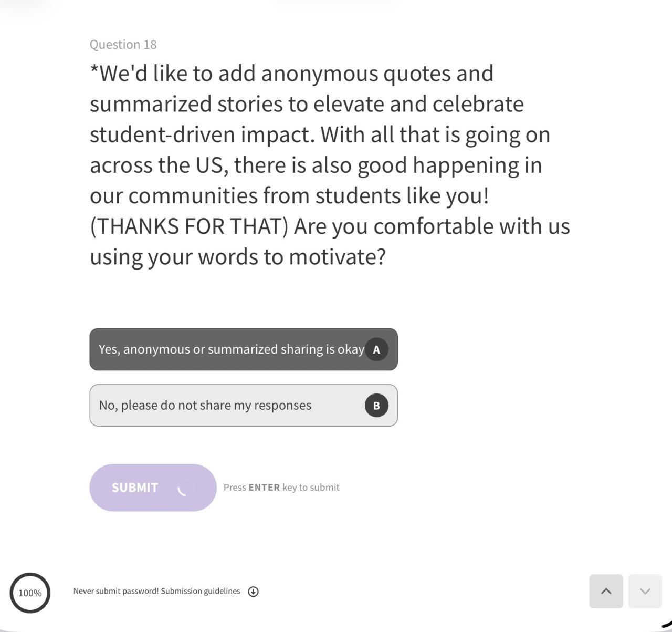Click the B key badge icon
This screenshot has height=632, width=672.
pos(376,406)
